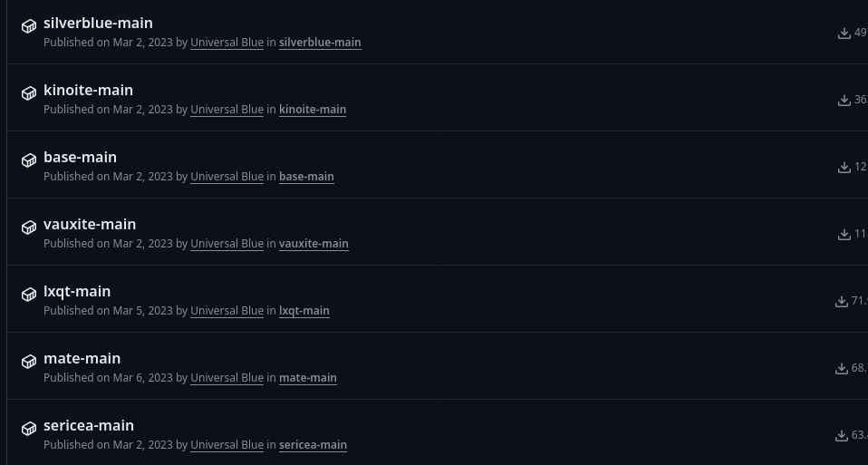Click the download icon in lxqt-main row
Viewport: 868px width, 465px height.
click(x=841, y=302)
